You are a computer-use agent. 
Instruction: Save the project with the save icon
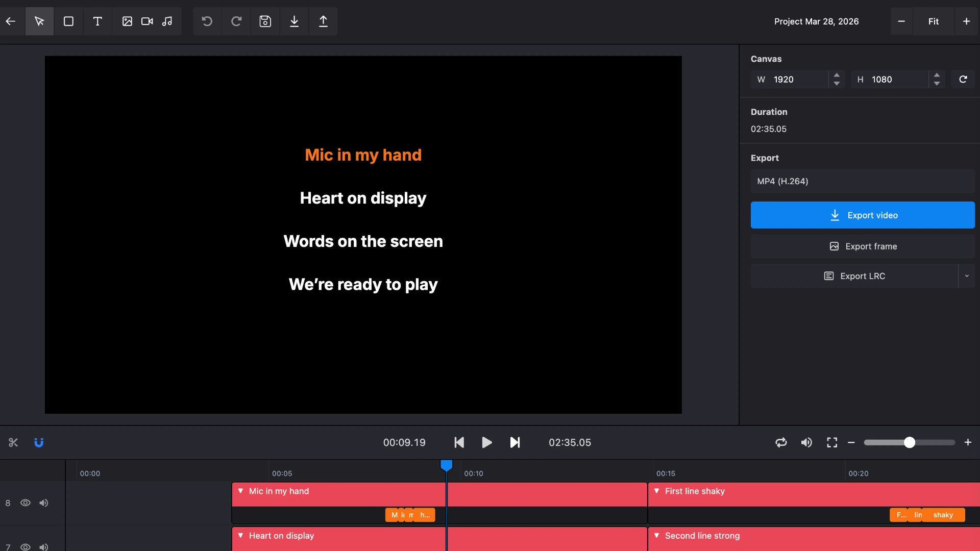265,21
